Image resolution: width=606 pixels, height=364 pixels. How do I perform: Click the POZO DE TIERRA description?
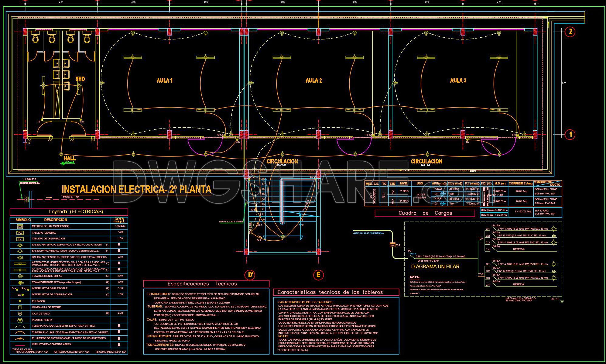(x=42, y=320)
